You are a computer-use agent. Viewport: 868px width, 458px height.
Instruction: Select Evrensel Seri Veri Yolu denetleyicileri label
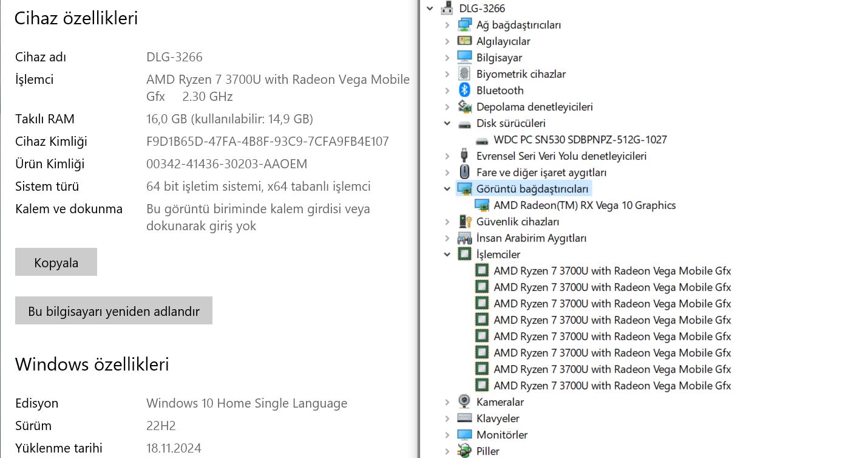[561, 156]
